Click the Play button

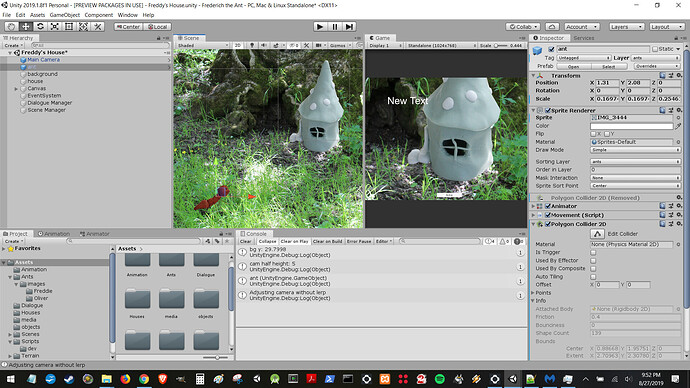point(320,27)
